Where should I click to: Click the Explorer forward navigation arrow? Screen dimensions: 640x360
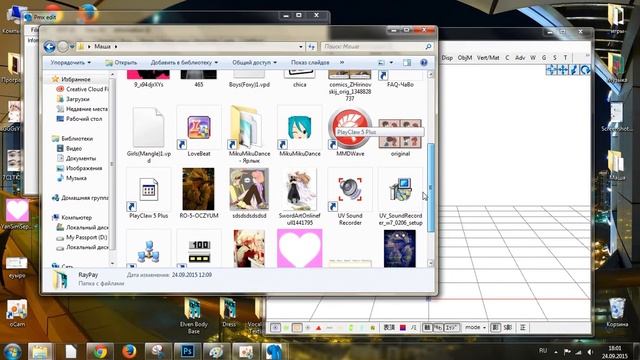point(63,47)
